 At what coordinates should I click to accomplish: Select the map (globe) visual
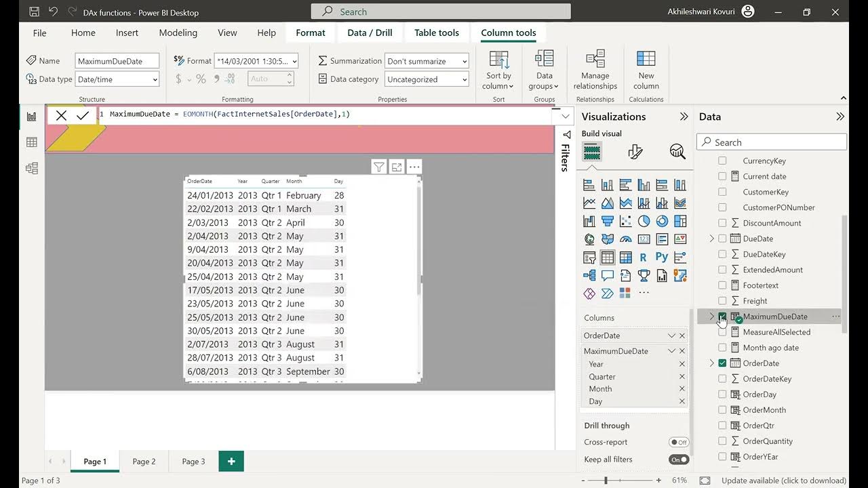pyautogui.click(x=589, y=239)
